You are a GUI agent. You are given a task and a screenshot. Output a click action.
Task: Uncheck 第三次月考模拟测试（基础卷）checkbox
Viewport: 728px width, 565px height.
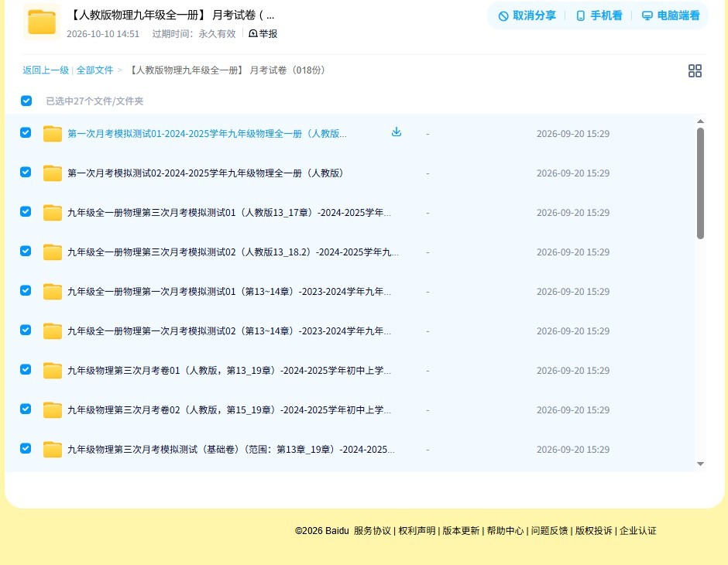coord(26,448)
